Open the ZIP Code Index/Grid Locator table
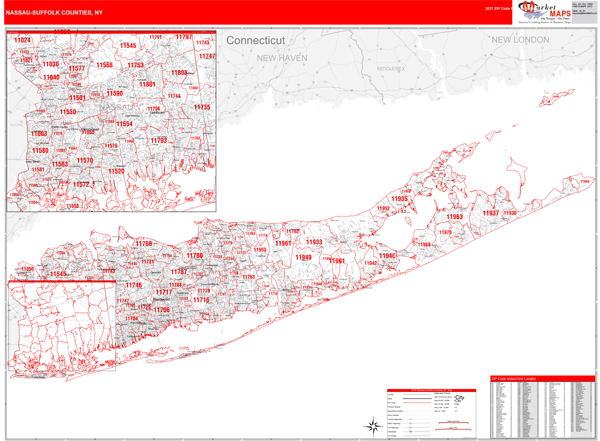Screen dimensions: 600x441 [x=541, y=408]
